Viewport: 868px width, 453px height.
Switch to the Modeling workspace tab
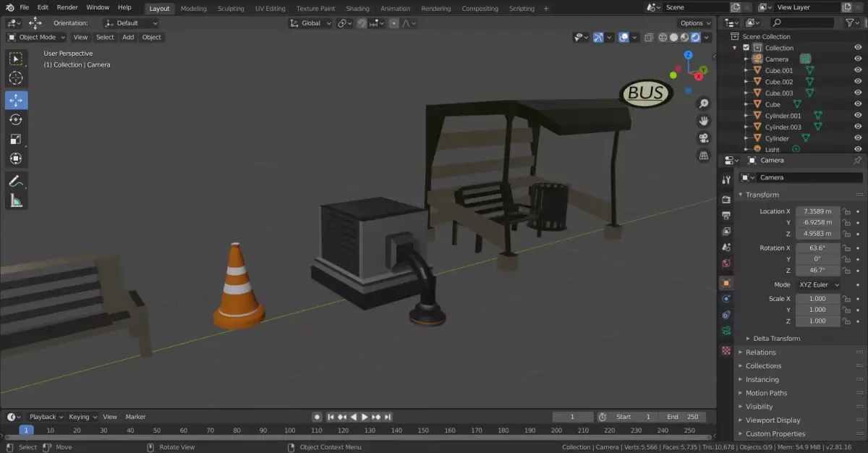point(193,8)
